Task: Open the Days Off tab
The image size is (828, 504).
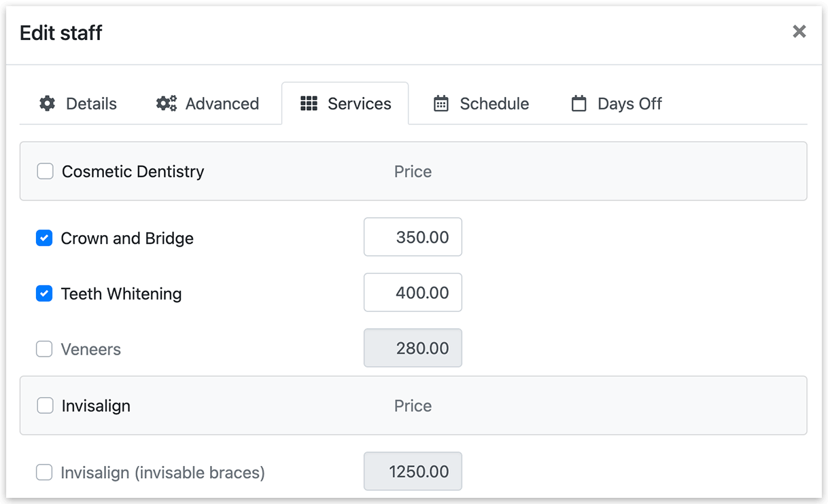Action: pos(617,103)
